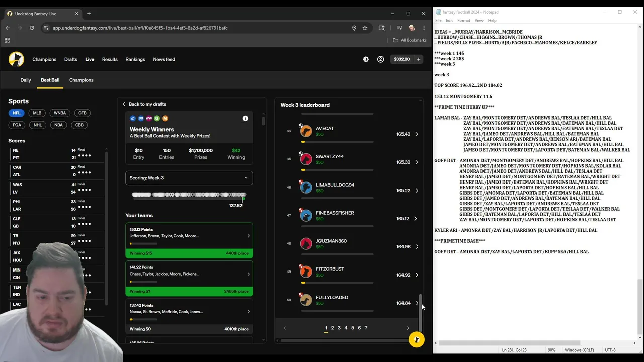Add funds with the plus icon
Screen dimensions: 644x362
(x=418, y=59)
